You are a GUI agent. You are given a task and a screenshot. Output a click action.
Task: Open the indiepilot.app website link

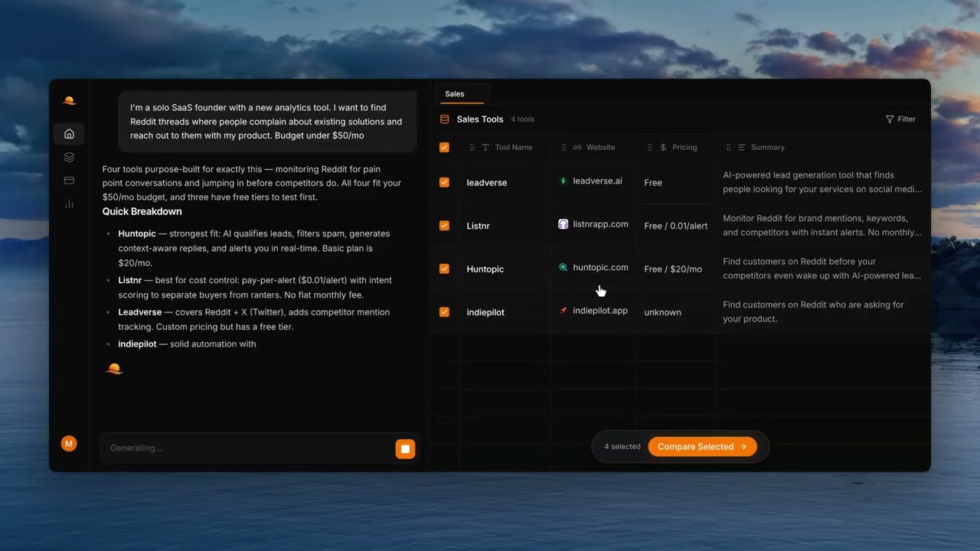point(600,311)
